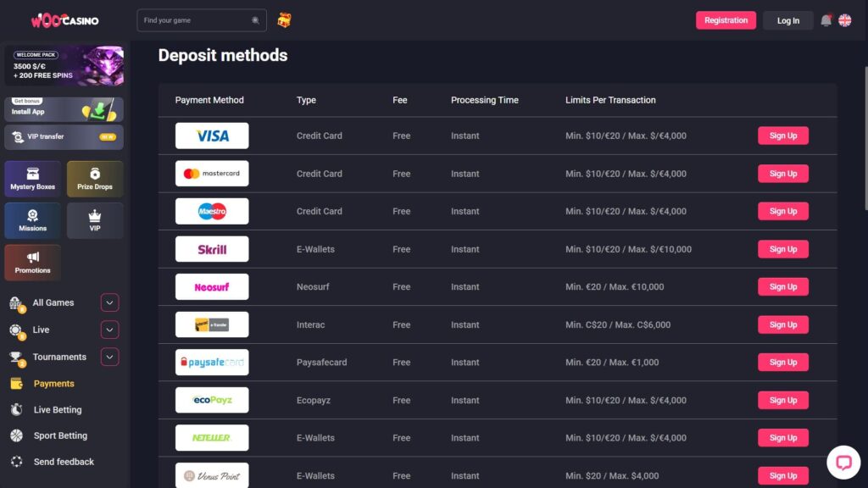Go to Live Betting in sidebar
868x488 pixels.
(58, 410)
